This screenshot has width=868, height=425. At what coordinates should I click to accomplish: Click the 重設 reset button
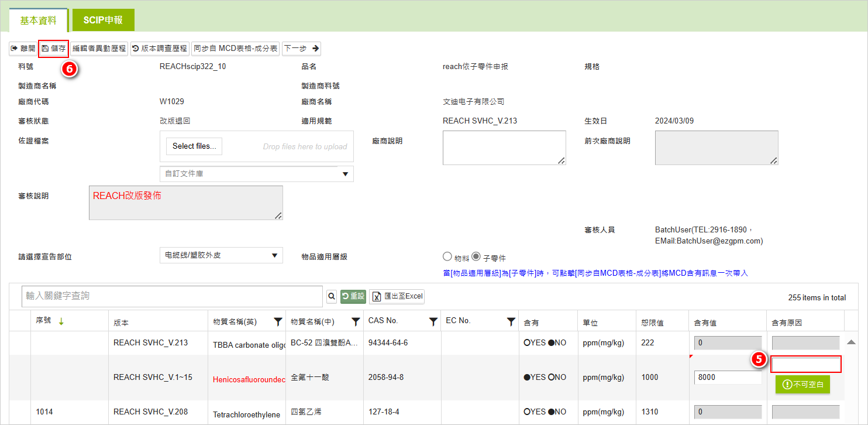(353, 296)
